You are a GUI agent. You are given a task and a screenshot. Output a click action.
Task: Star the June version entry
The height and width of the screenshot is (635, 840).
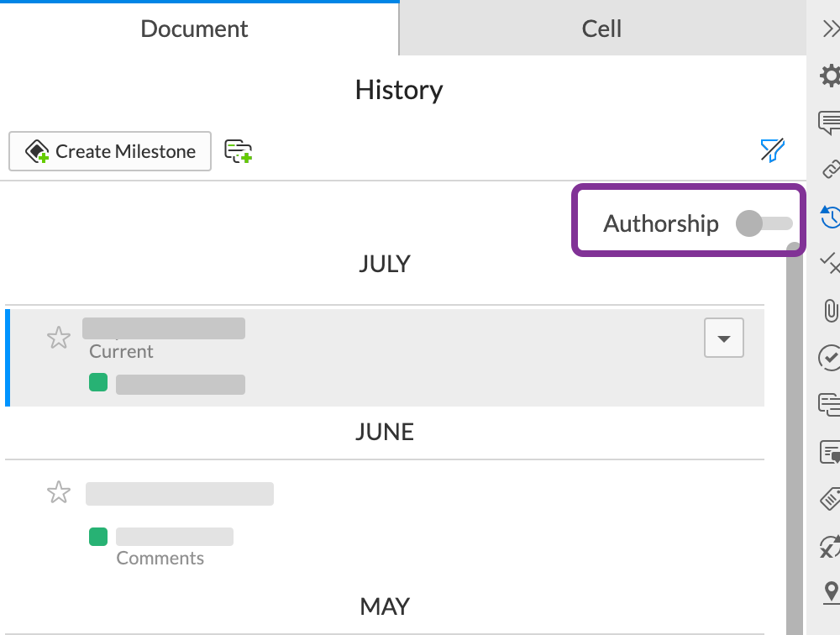pyautogui.click(x=59, y=492)
